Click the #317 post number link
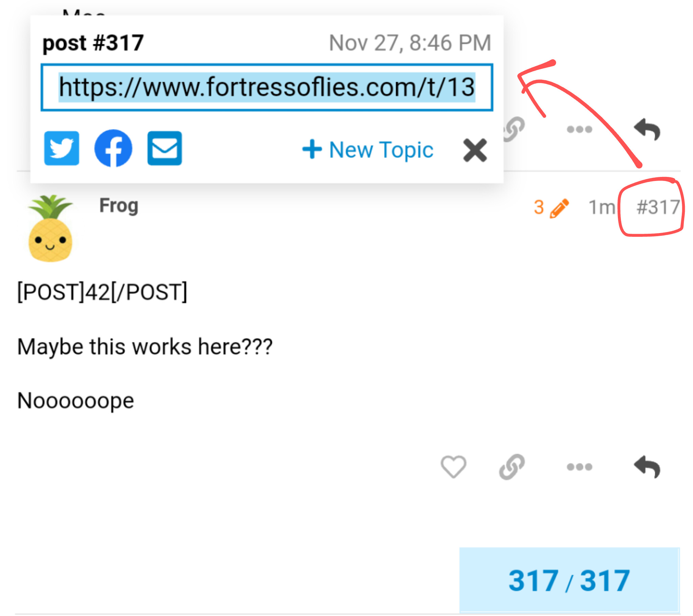The width and height of the screenshot is (693, 616). 658,207
